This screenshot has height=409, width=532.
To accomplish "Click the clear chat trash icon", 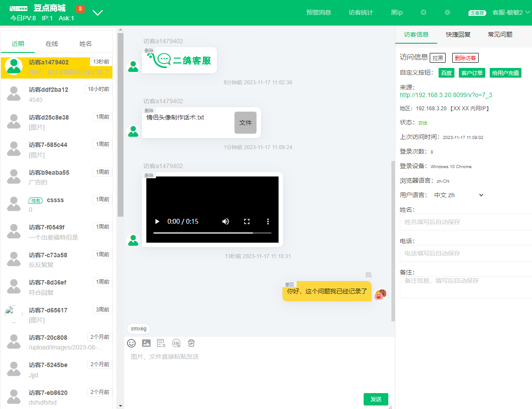I will tap(191, 343).
